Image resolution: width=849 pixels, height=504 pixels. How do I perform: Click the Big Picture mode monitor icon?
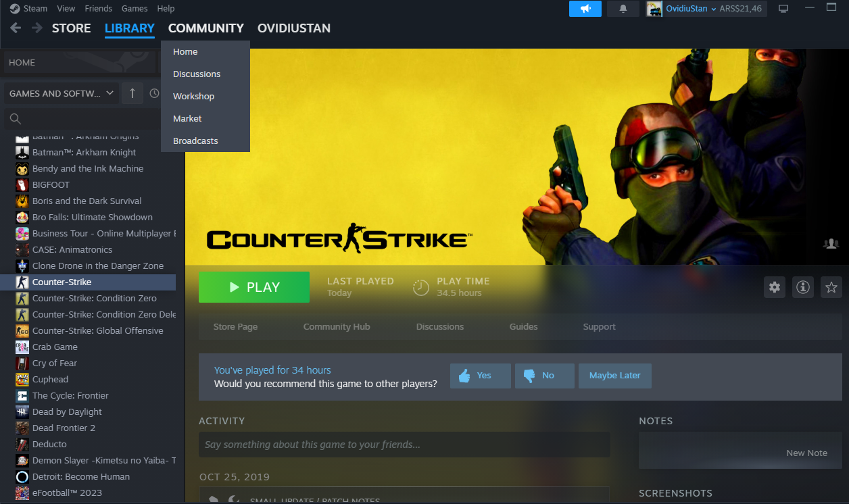pos(783,9)
